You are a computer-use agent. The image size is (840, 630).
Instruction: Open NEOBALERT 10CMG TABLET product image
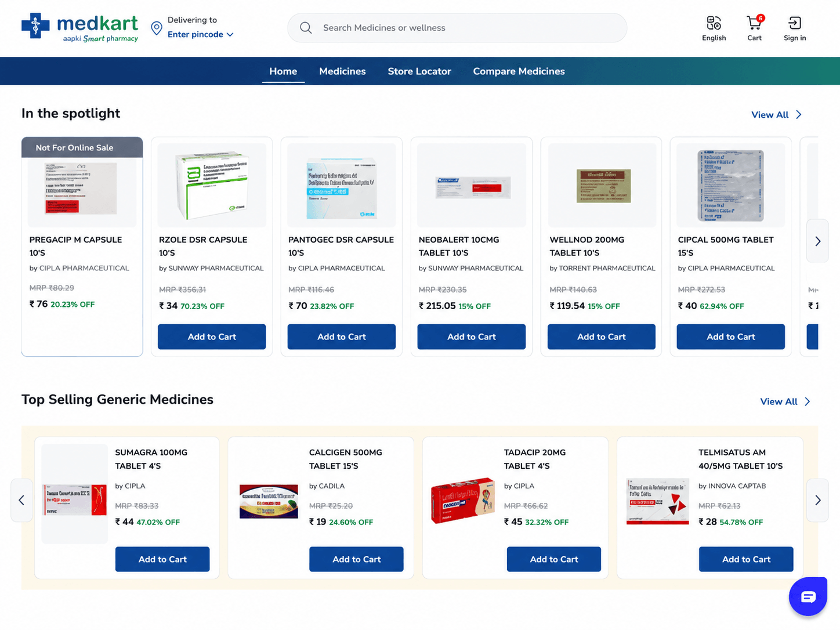click(472, 185)
